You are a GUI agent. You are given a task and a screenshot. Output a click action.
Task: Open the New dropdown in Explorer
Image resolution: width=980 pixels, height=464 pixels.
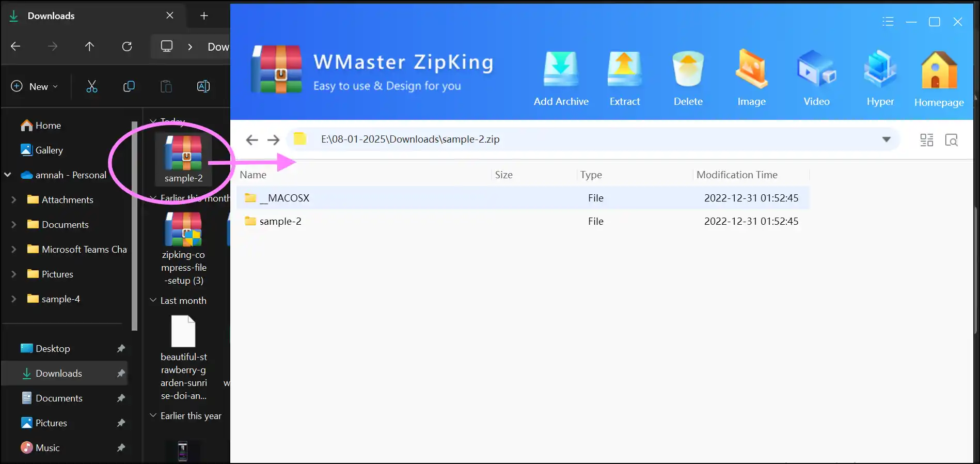click(x=35, y=86)
